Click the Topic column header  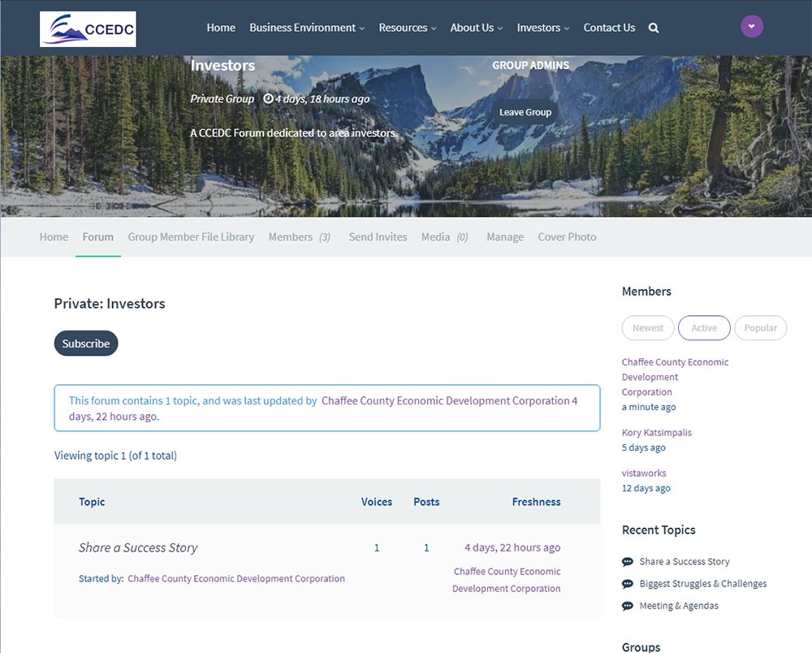[92, 502]
